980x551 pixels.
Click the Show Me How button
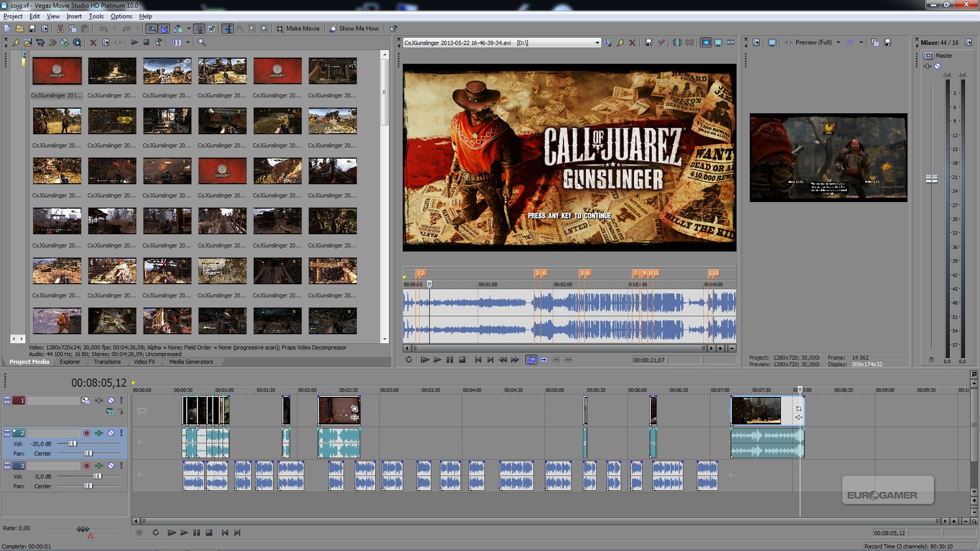[354, 29]
